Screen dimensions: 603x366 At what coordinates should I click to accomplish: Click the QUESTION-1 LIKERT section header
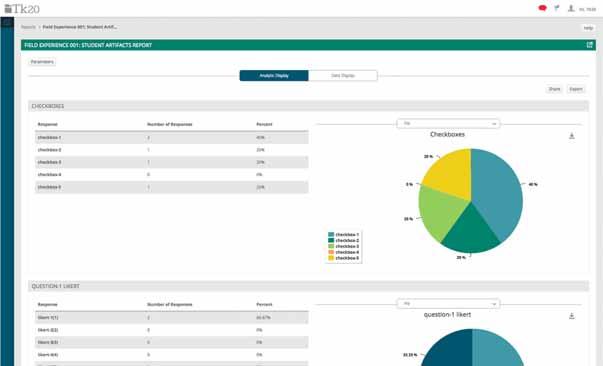308,286
